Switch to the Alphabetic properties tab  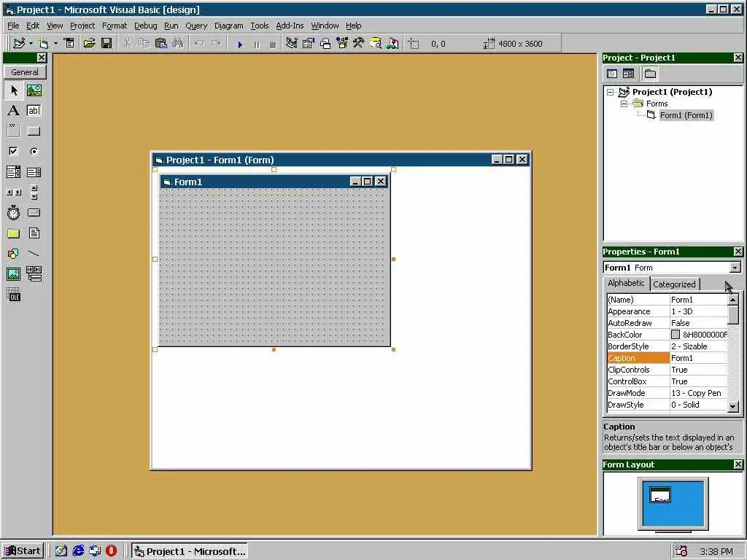pyautogui.click(x=626, y=283)
